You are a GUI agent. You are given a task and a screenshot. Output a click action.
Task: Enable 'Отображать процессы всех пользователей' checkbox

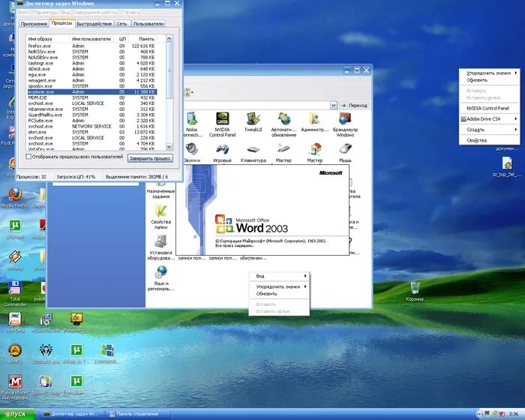click(28, 157)
